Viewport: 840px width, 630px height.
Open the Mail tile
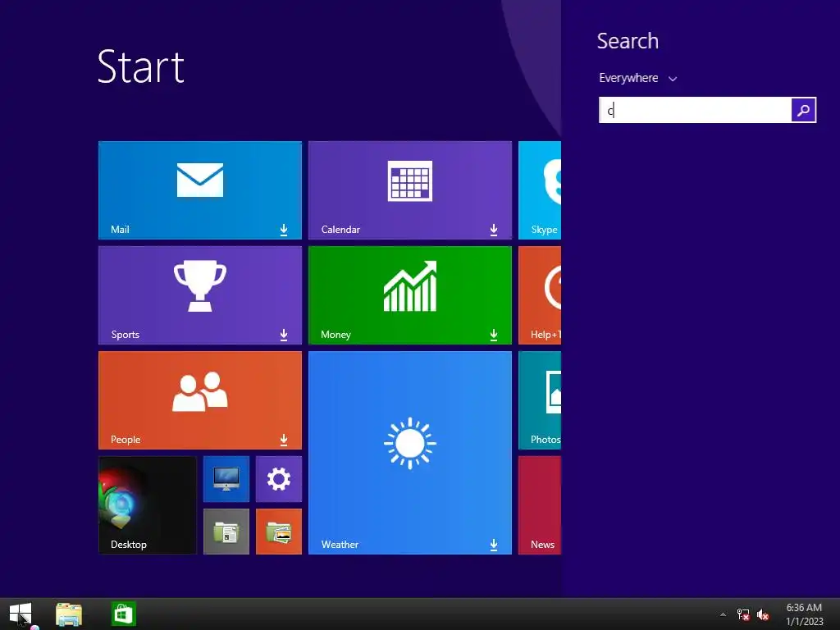point(200,190)
